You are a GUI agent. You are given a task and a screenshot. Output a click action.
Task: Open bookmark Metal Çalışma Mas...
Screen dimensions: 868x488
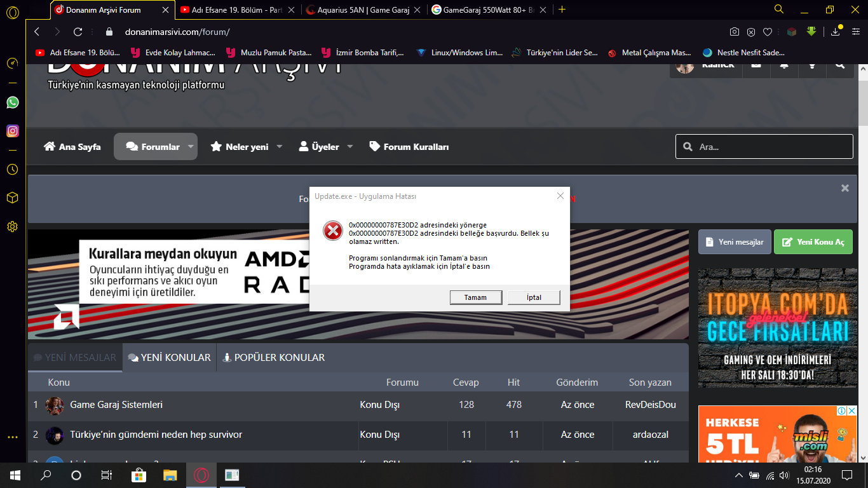(649, 53)
